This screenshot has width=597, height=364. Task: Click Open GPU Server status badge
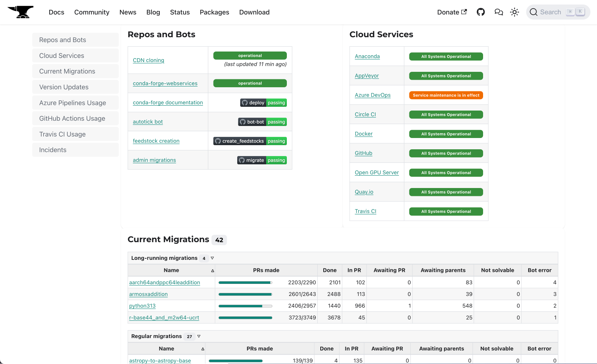click(446, 173)
